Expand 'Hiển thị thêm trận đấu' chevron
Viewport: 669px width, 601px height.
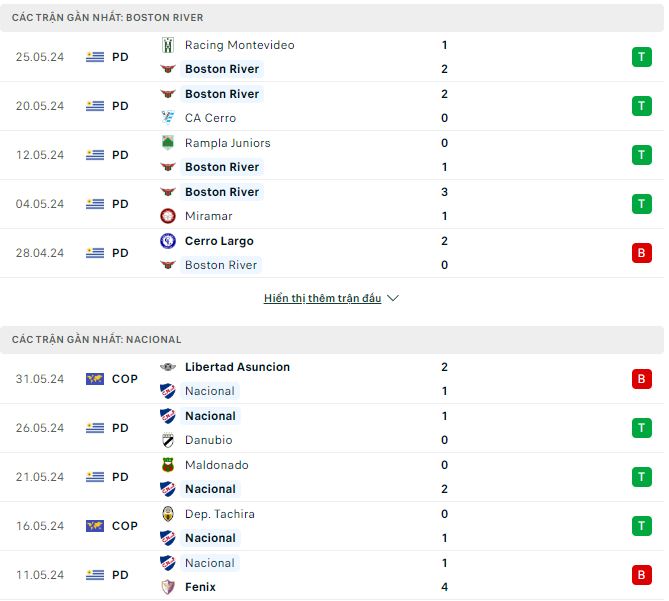(393, 298)
